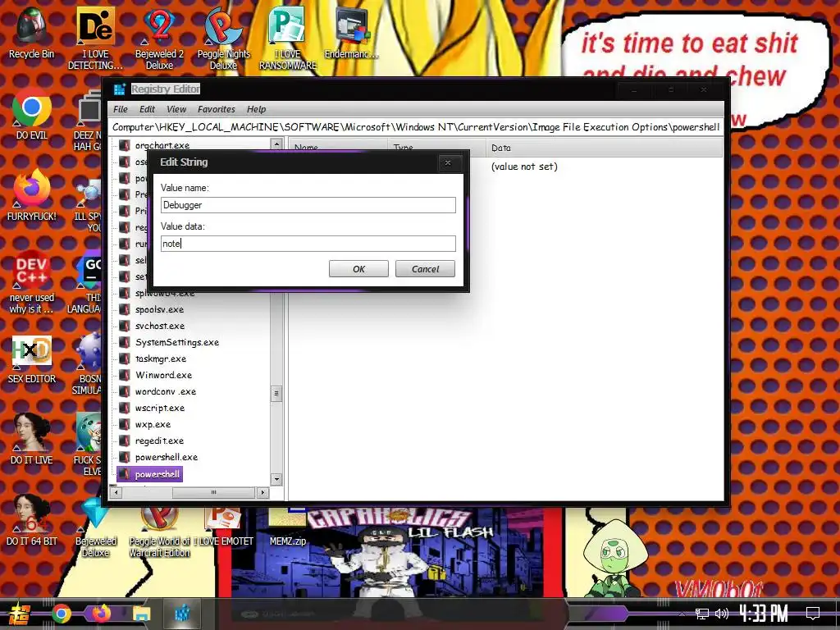Open Bejeweled Deluxe diamond desktop icon
Screen dimensions: 840x630
[95, 527]
